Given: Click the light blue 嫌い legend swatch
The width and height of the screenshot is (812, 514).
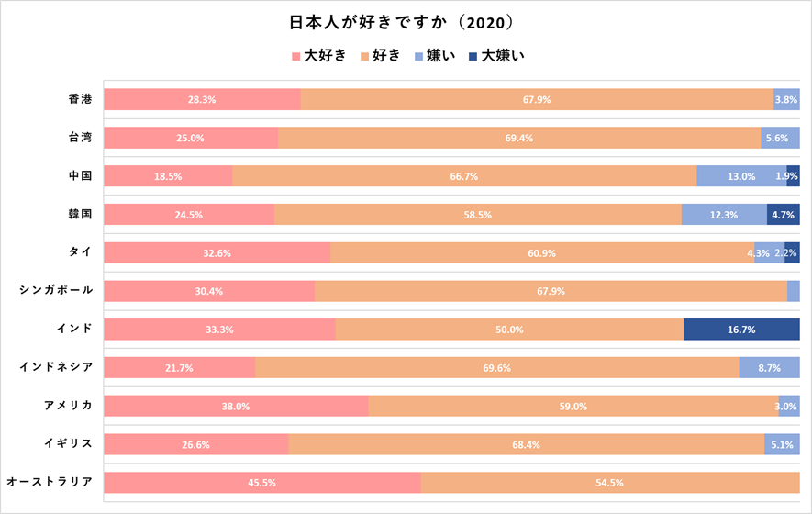Looking at the screenshot, I should click(x=418, y=56).
